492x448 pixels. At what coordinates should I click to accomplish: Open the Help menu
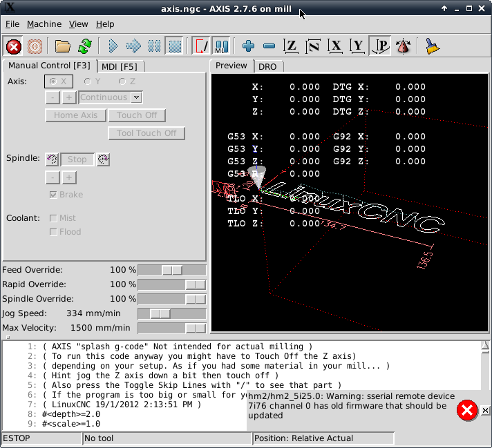[105, 24]
